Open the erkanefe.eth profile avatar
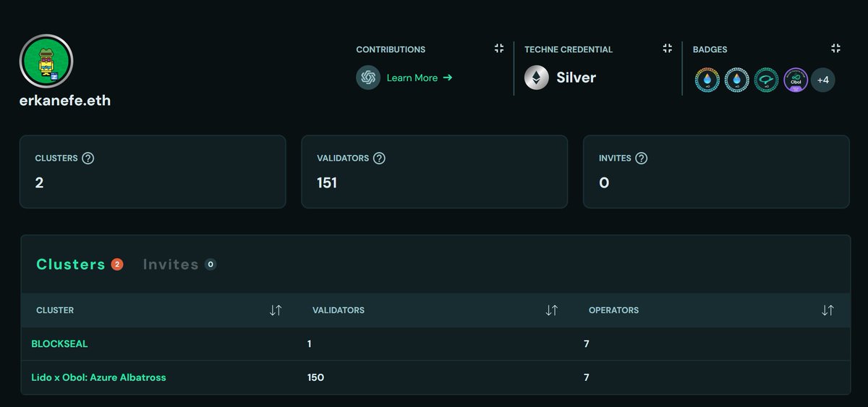The width and height of the screenshot is (868, 407). (x=46, y=62)
